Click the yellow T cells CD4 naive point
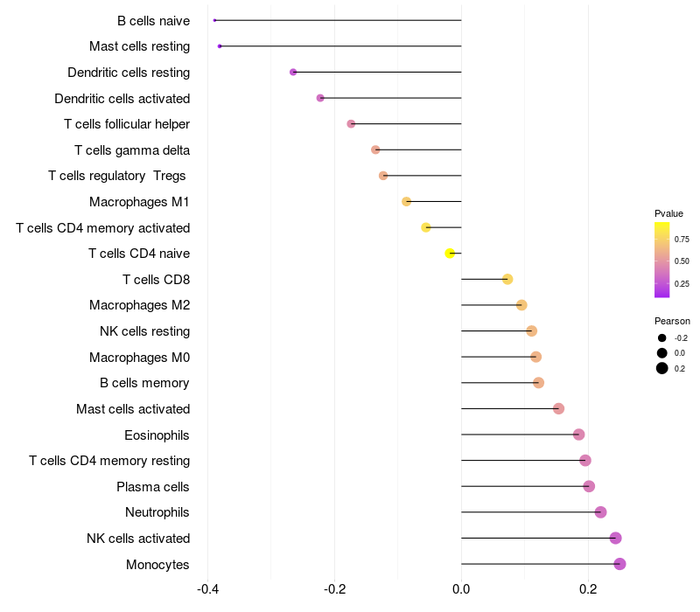The height and width of the screenshot is (612, 700). click(450, 254)
